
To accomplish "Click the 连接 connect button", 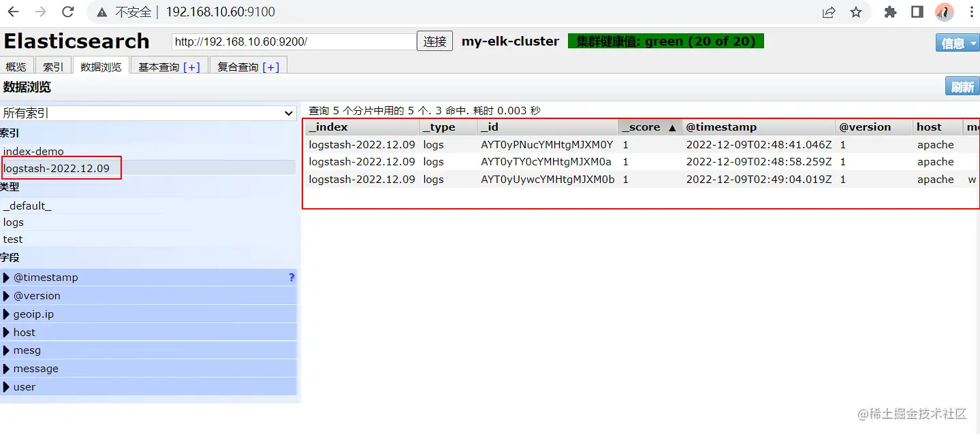I will (434, 41).
